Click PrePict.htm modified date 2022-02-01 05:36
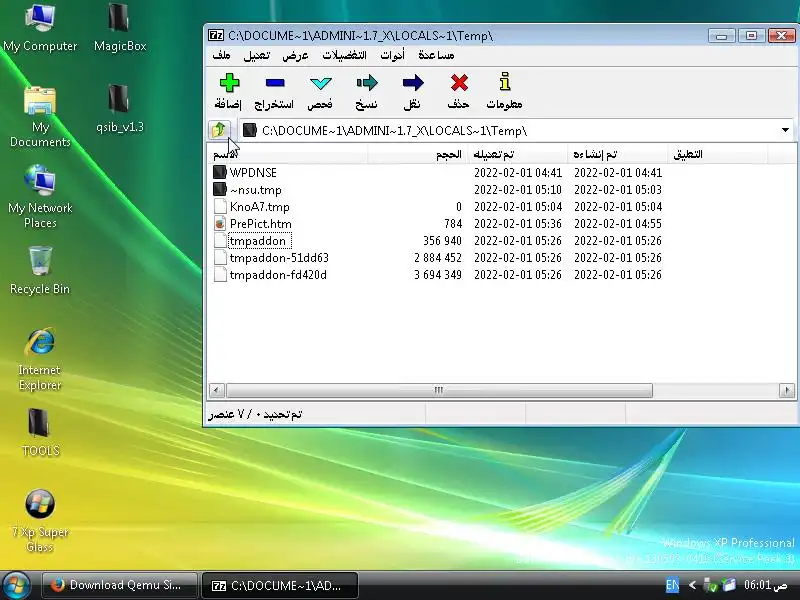This screenshot has height=600, width=800. pos(518,223)
